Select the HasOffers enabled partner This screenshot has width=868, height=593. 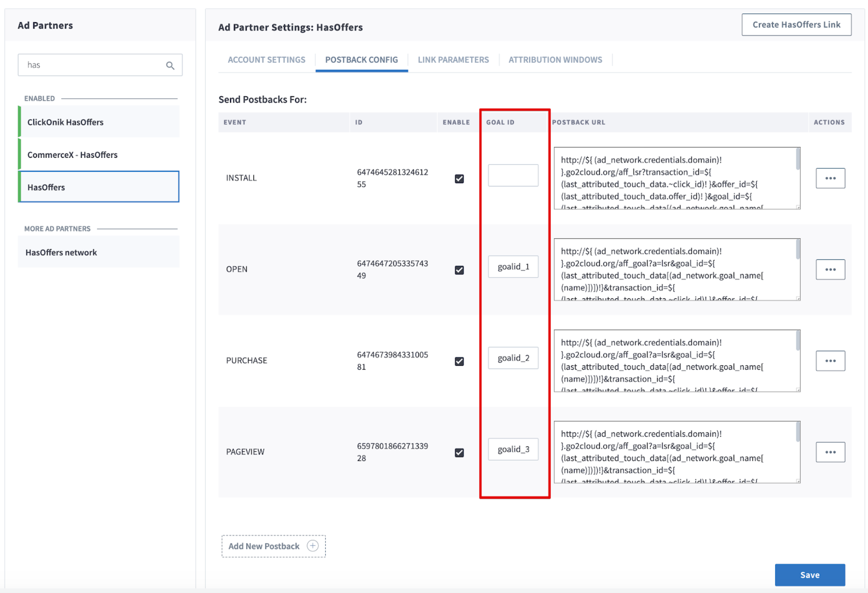tap(98, 186)
